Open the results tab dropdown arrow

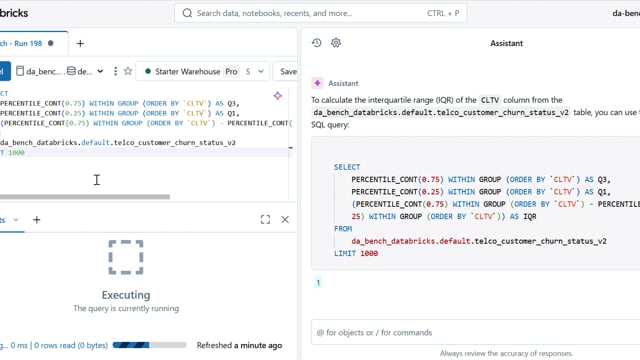[16, 220]
